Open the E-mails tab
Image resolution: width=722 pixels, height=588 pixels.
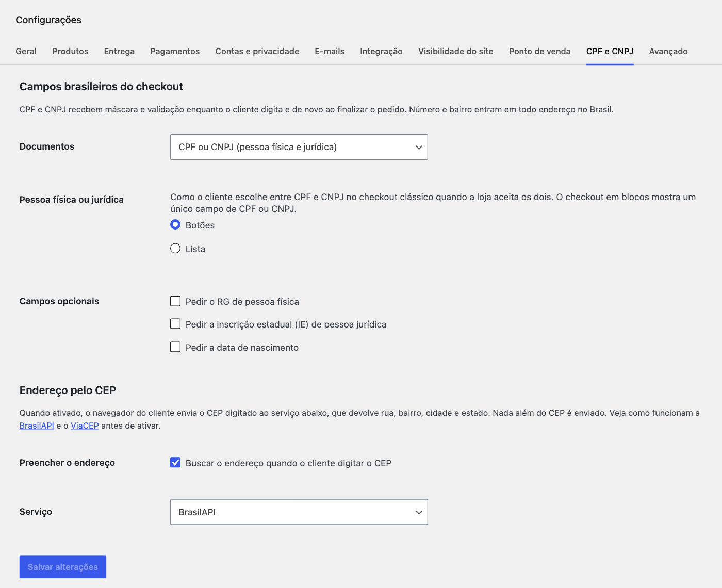[330, 51]
